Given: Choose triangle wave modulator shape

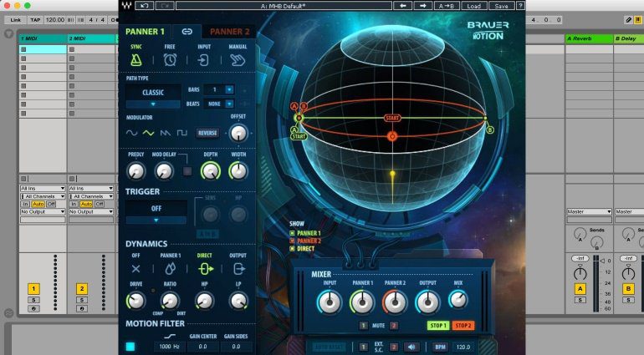Looking at the screenshot, I should pyautogui.click(x=148, y=133).
